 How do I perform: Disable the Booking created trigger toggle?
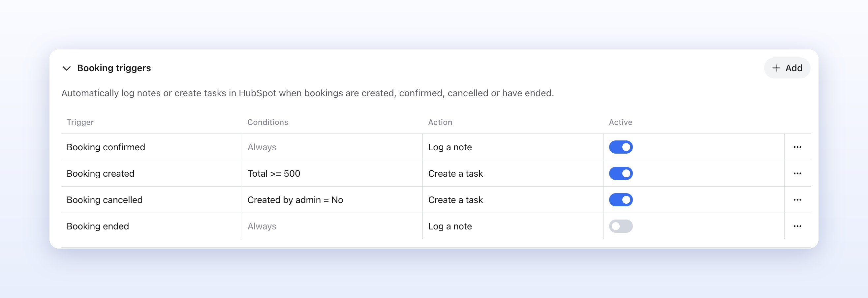tap(621, 173)
